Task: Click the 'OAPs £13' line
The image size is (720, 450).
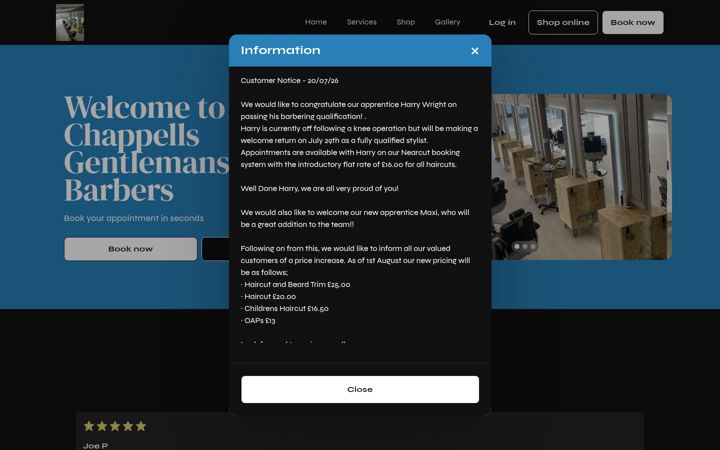Action: click(258, 321)
